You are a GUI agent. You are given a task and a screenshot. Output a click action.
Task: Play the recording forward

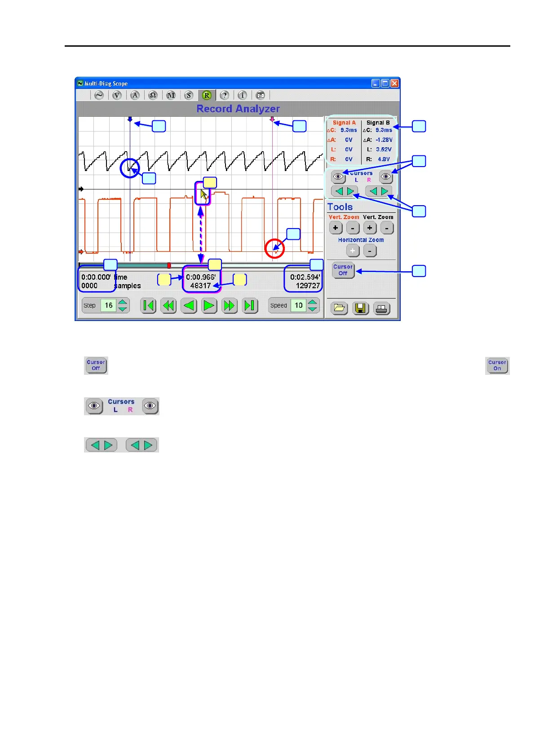[x=209, y=306]
